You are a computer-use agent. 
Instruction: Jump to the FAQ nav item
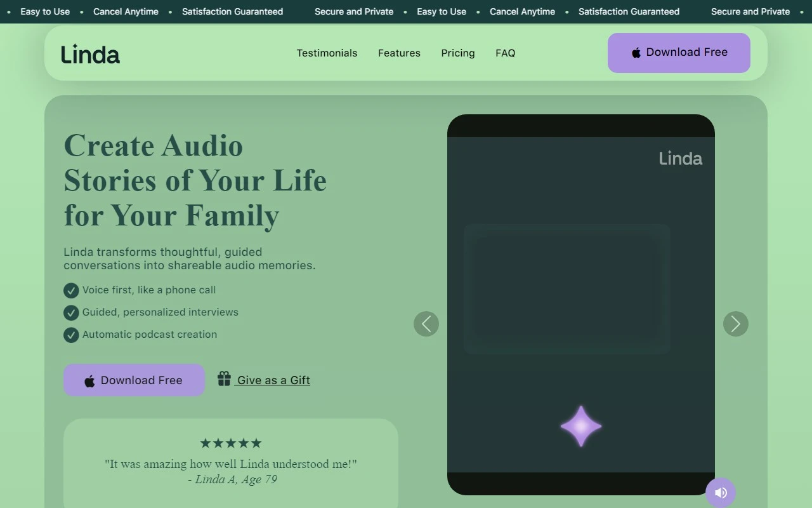click(x=505, y=53)
